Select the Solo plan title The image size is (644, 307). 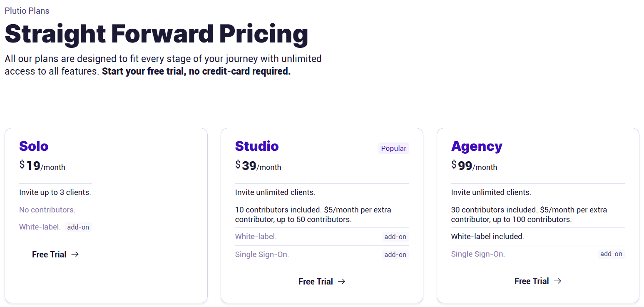click(x=34, y=146)
